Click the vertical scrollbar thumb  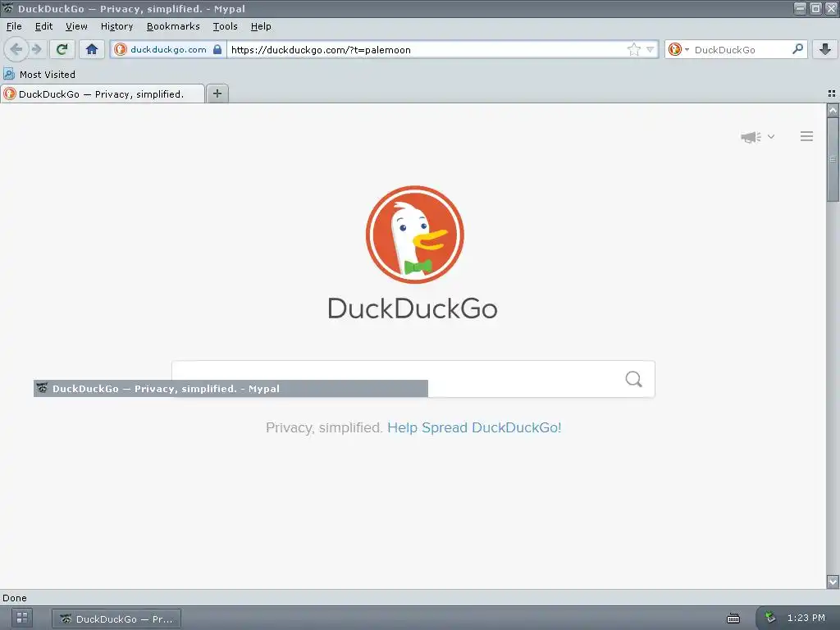pos(833,160)
